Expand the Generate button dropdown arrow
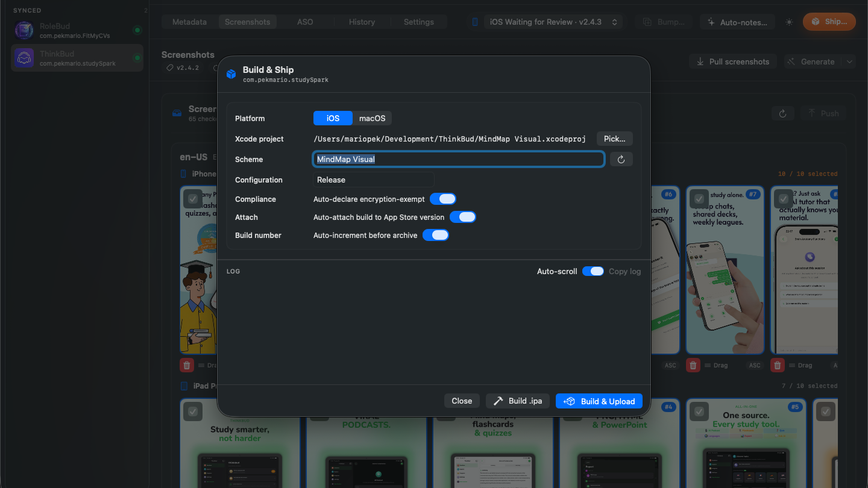This screenshot has width=868, height=488. tap(849, 61)
